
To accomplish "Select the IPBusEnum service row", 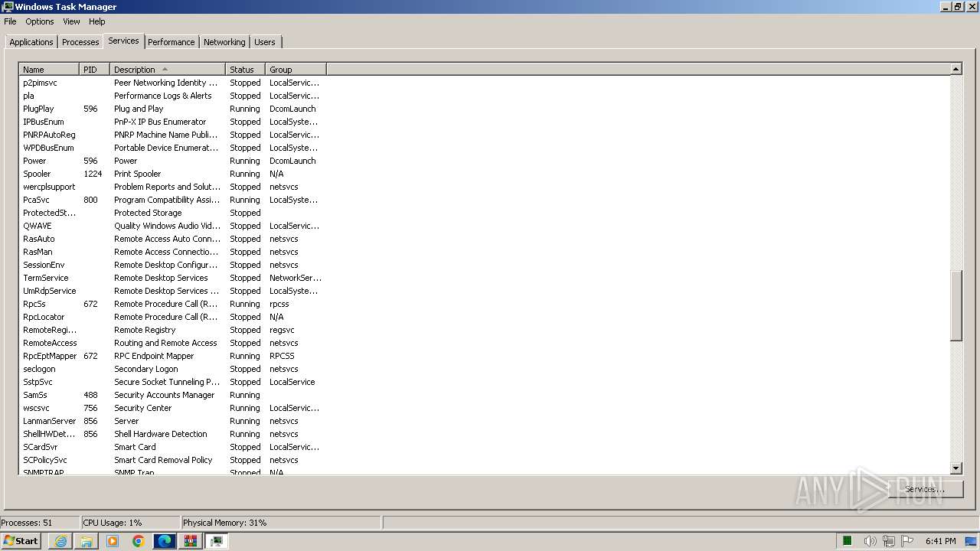I will 173,122.
